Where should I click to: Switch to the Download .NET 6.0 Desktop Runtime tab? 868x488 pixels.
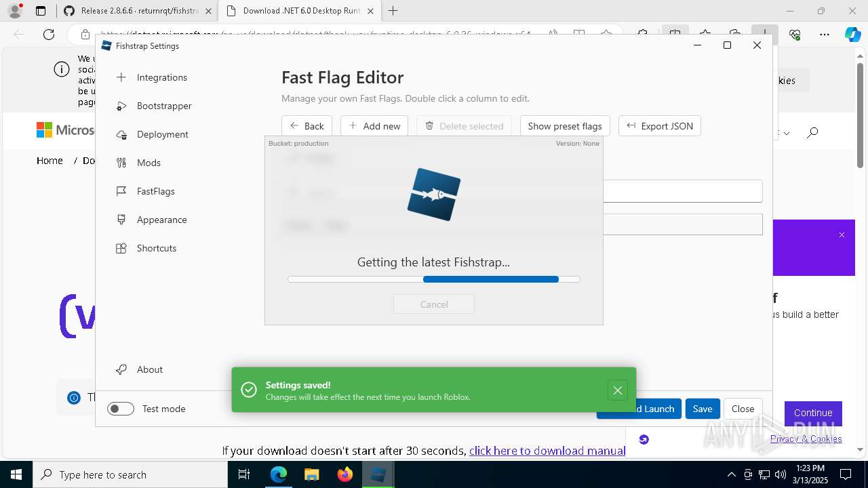(300, 11)
